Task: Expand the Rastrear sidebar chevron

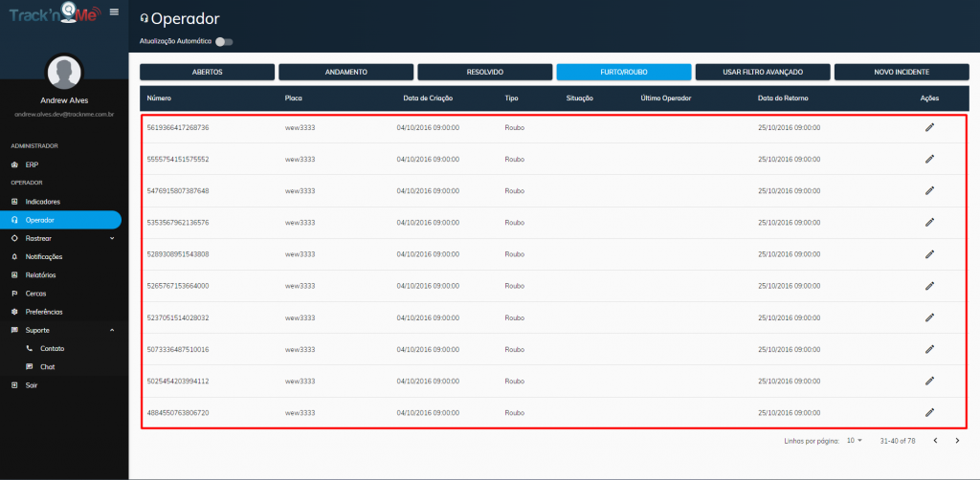Action: [x=112, y=238]
